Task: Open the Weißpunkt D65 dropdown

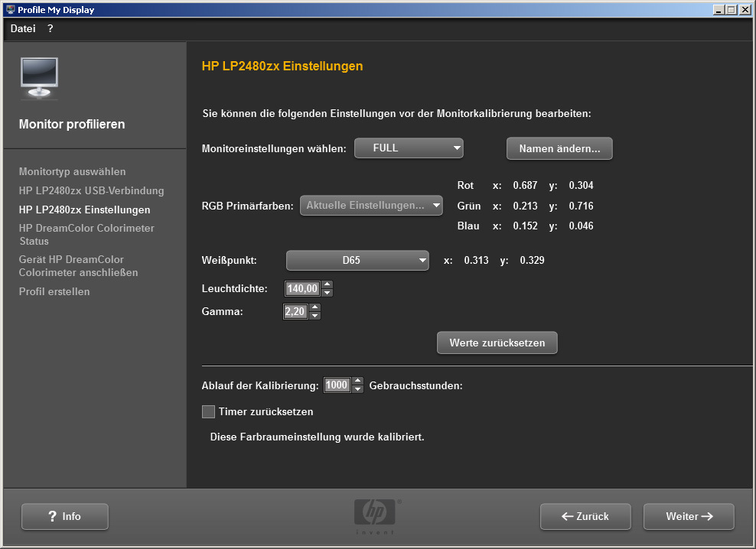Action: [x=357, y=260]
